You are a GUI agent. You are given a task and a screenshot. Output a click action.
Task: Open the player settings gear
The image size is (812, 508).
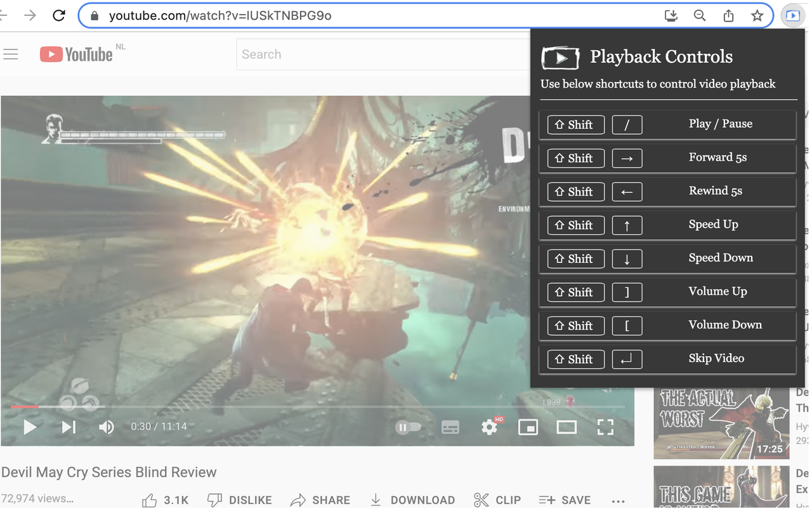488,427
